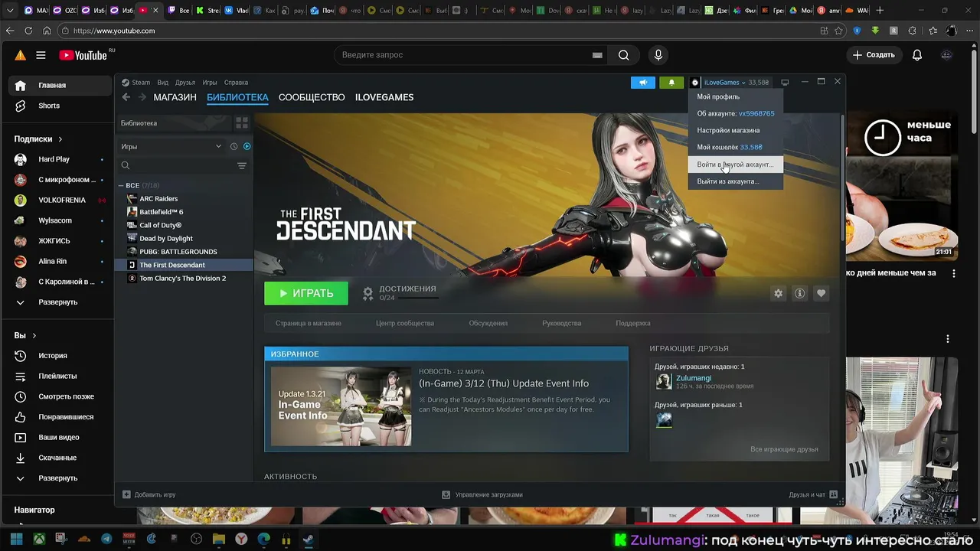
Task: Reload the browser page
Action: coord(28,31)
